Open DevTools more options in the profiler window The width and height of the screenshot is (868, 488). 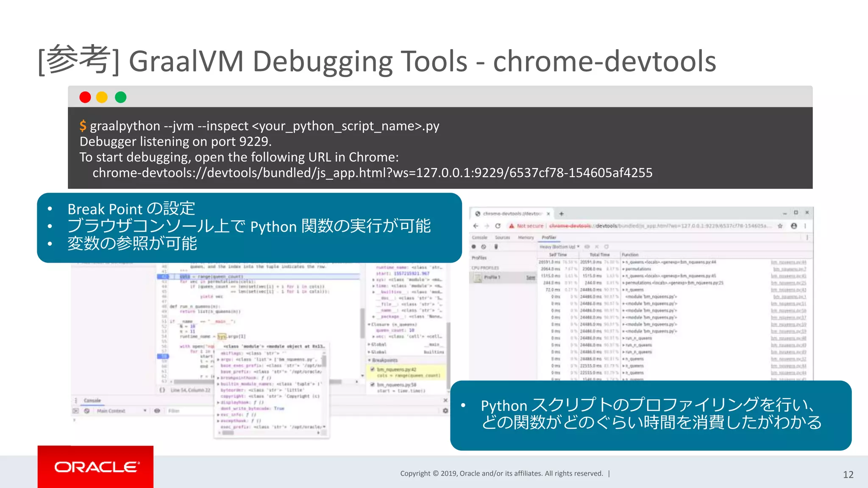click(x=807, y=238)
